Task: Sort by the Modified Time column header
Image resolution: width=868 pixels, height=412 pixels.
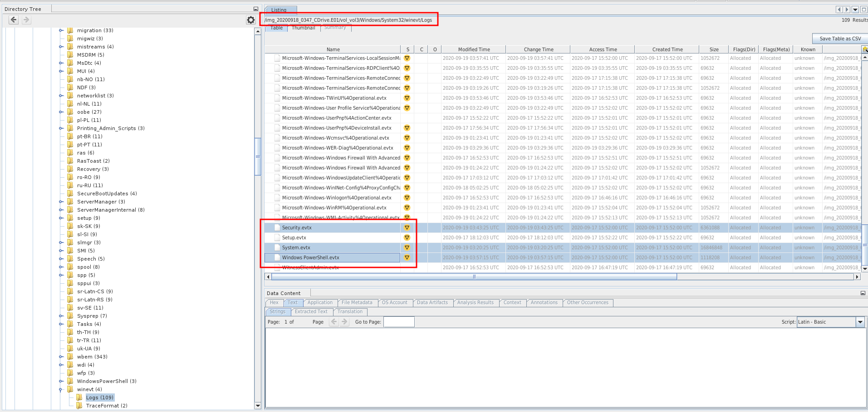Action: (x=474, y=49)
